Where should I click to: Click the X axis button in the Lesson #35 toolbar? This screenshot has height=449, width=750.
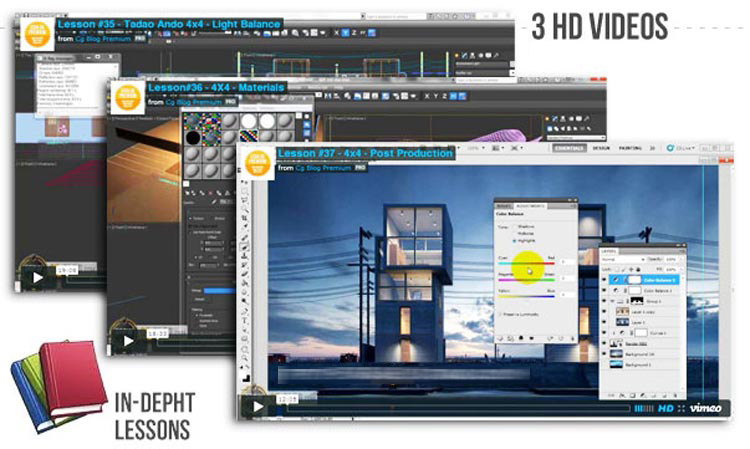pos(336,33)
